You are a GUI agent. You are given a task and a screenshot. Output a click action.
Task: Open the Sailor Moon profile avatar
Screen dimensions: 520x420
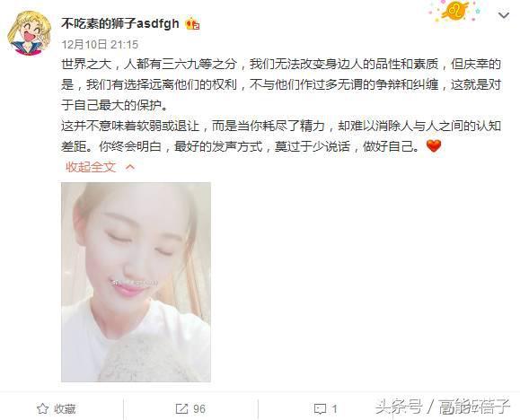click(29, 33)
